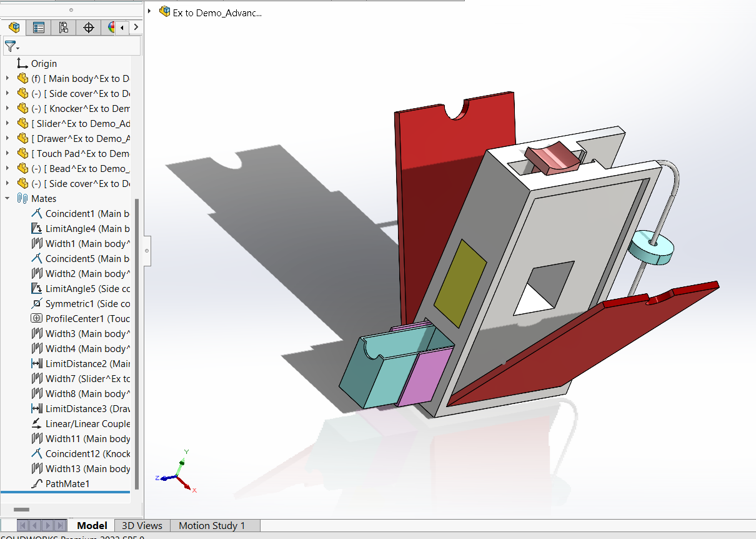Click the FeatureManager horizontal scrollbar thumb
Image resolution: width=756 pixels, height=539 pixels.
pyautogui.click(x=21, y=510)
